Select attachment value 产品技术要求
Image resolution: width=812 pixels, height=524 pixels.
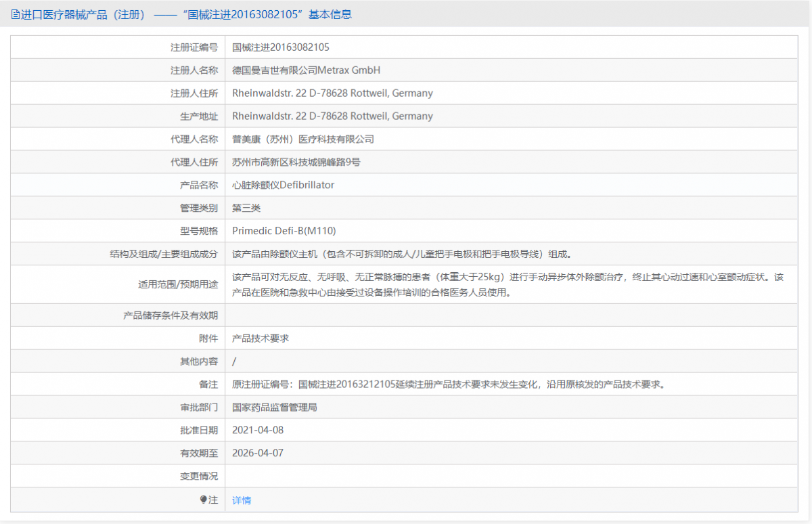click(x=261, y=339)
